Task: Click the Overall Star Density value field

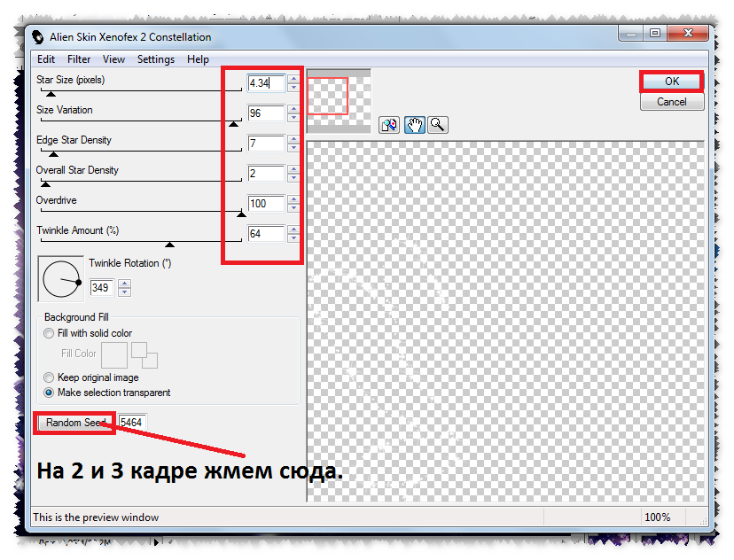Action: click(266, 174)
